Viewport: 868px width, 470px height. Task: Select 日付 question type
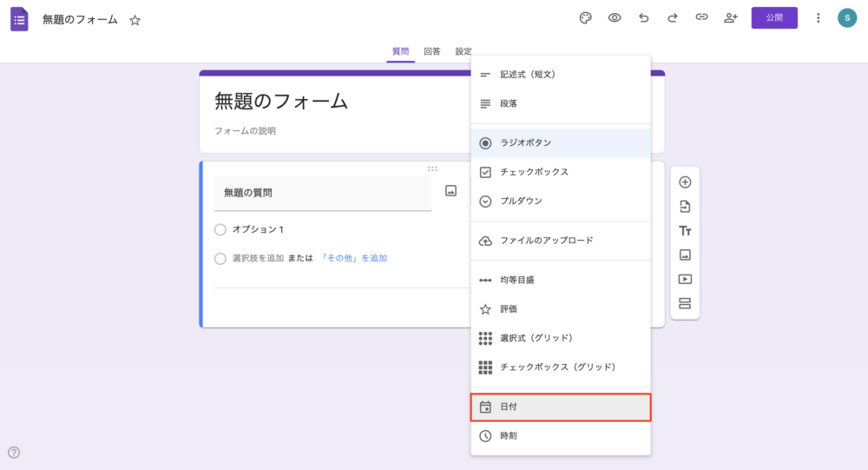561,407
